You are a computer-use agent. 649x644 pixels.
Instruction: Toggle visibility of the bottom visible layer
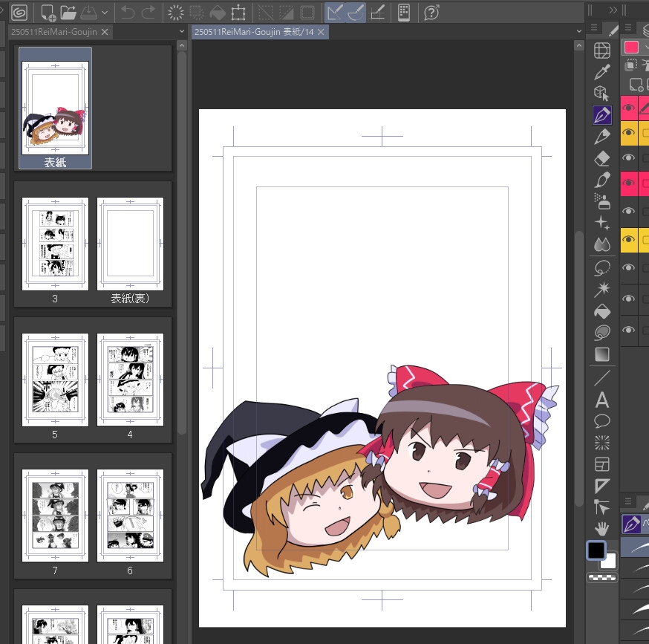(629, 329)
